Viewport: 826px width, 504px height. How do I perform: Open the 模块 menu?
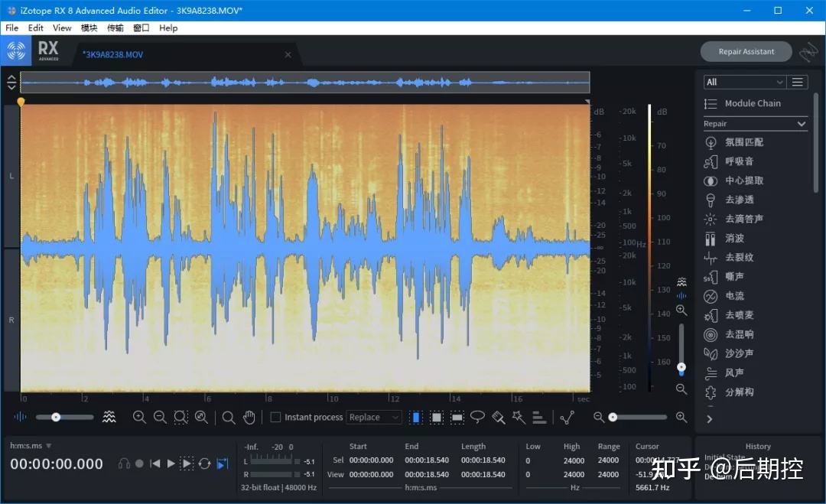[89, 28]
